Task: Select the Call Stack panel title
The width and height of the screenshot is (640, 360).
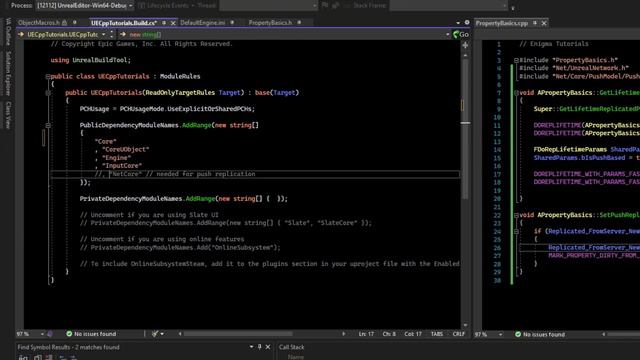Action: coord(291,347)
